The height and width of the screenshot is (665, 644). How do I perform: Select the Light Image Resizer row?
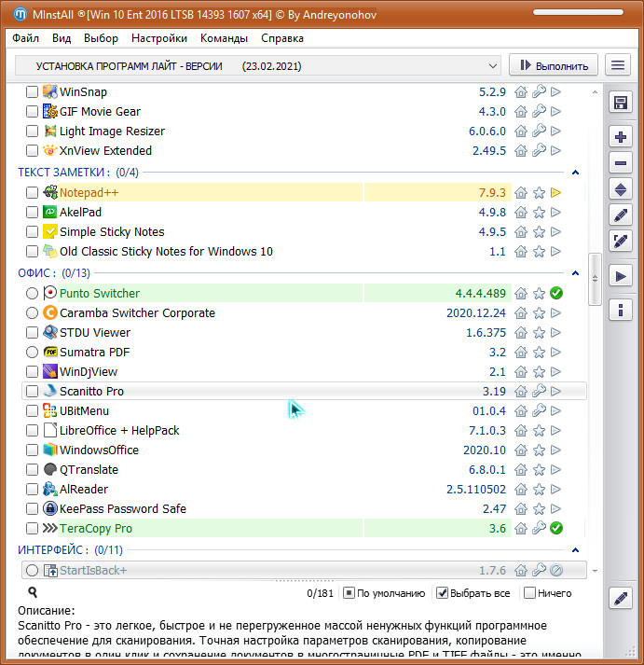coord(303,132)
